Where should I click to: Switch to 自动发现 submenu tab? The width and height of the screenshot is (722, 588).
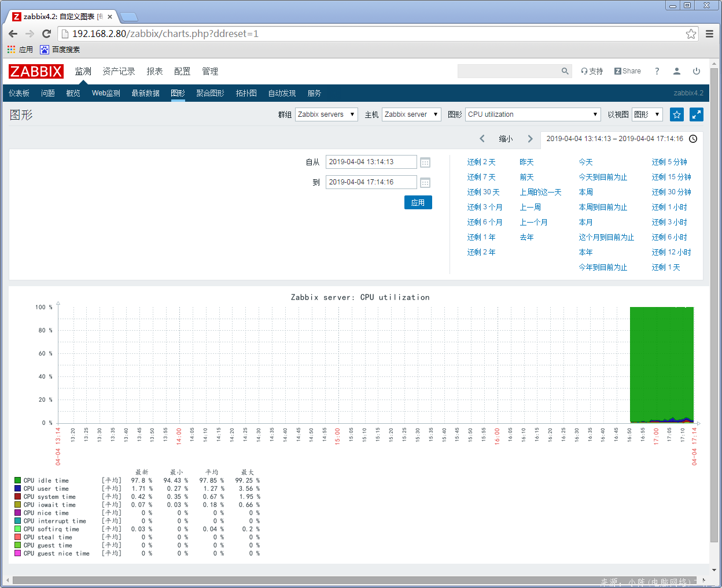[282, 93]
